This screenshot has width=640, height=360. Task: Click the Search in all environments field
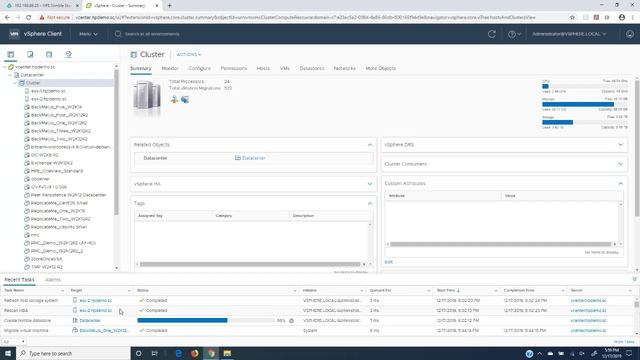[152, 34]
